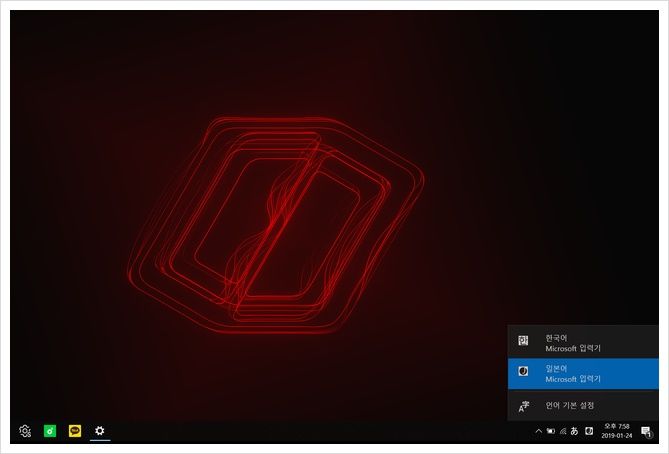Image resolution: width=669 pixels, height=454 pixels.
Task: Open the Action Center notifications
Action: [646, 432]
